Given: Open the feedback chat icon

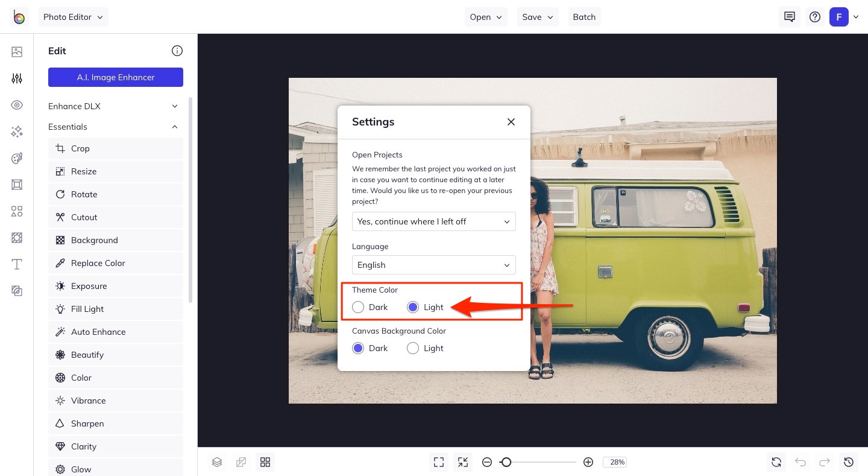Looking at the screenshot, I should coord(790,17).
